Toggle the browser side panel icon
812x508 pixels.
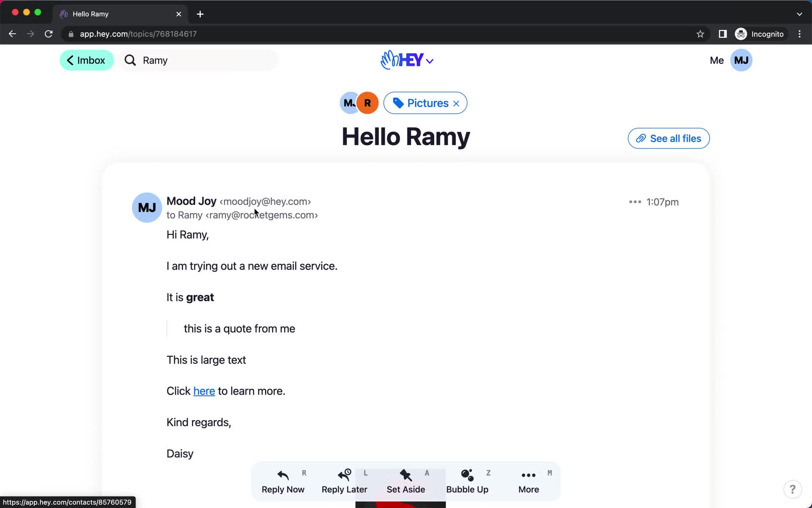click(x=723, y=34)
